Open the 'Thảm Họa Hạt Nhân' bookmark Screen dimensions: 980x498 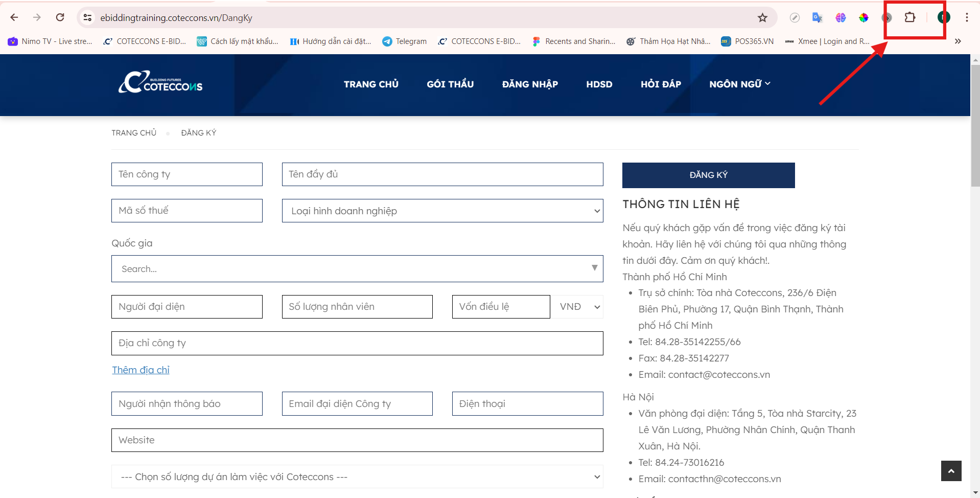pos(668,41)
